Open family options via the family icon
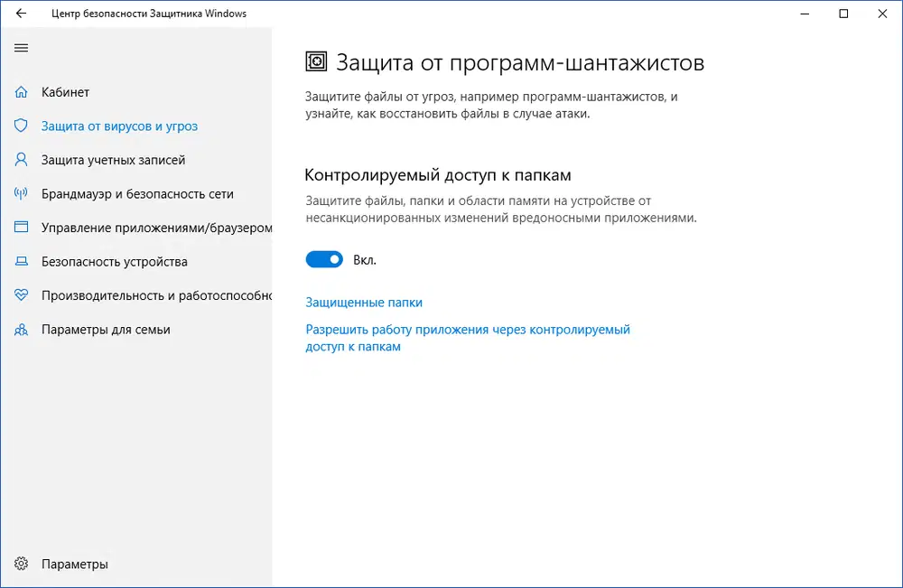Image resolution: width=903 pixels, height=588 pixels. 21,329
